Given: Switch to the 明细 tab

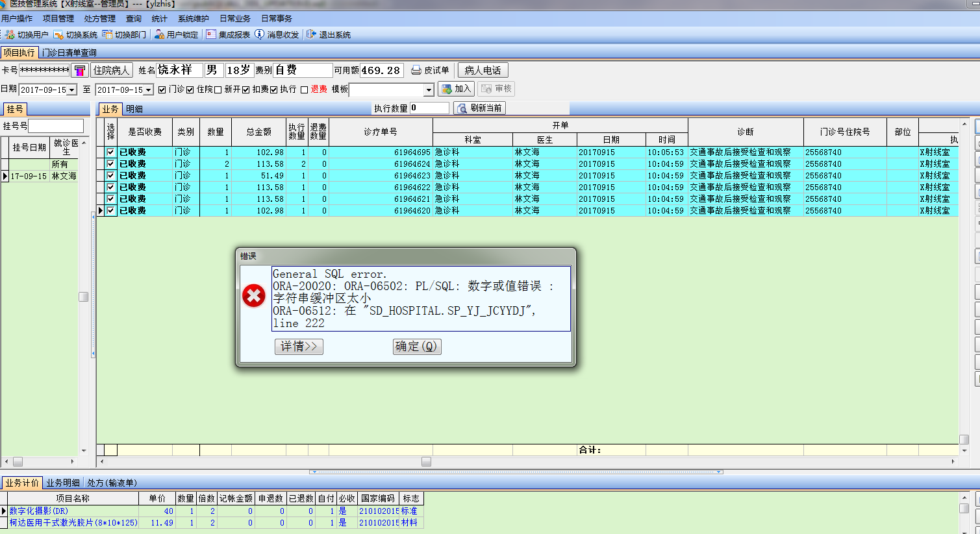Looking at the screenshot, I should (x=134, y=109).
